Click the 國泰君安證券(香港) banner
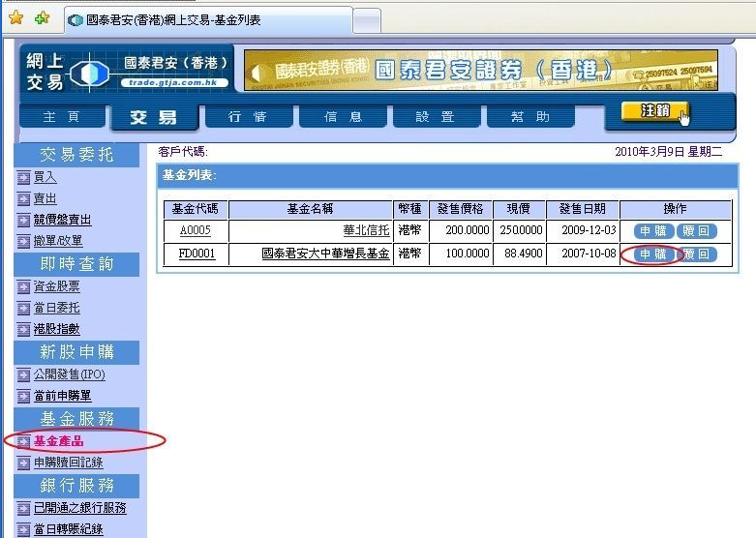Screen dimensions: 756x538 click(x=481, y=71)
